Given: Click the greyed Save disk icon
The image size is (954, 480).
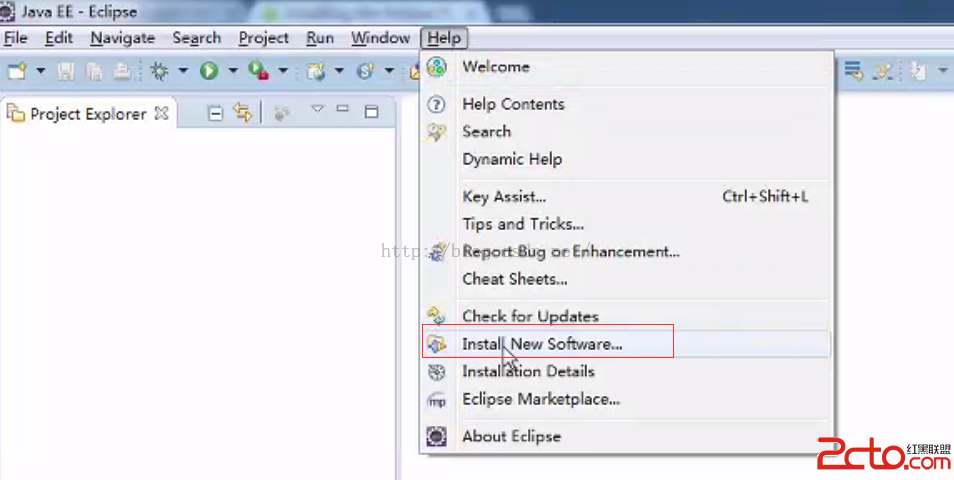Looking at the screenshot, I should click(x=66, y=72).
